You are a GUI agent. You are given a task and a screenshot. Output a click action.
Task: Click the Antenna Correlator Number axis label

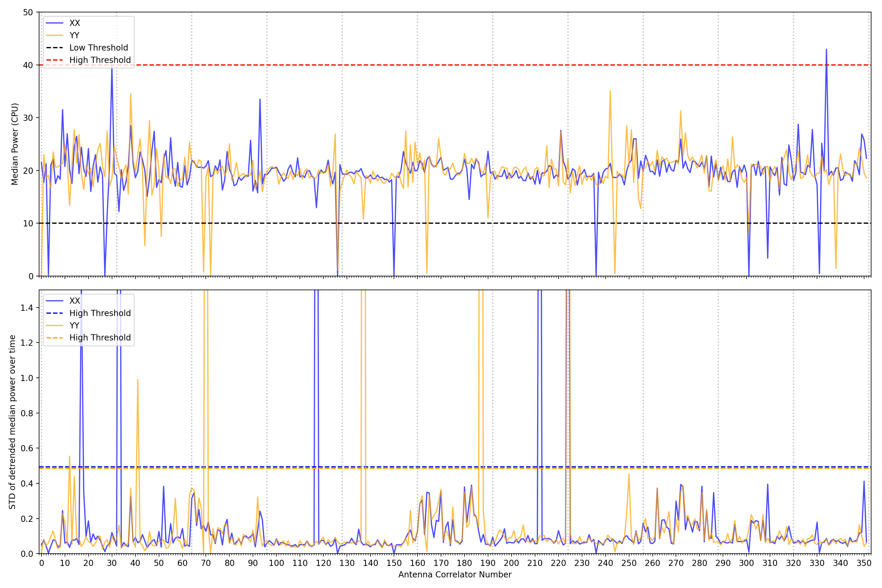[x=455, y=574]
